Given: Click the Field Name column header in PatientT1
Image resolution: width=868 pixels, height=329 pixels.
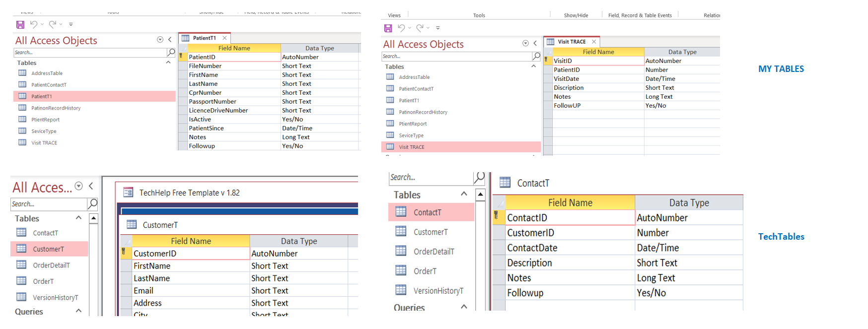Looking at the screenshot, I should click(x=234, y=48).
